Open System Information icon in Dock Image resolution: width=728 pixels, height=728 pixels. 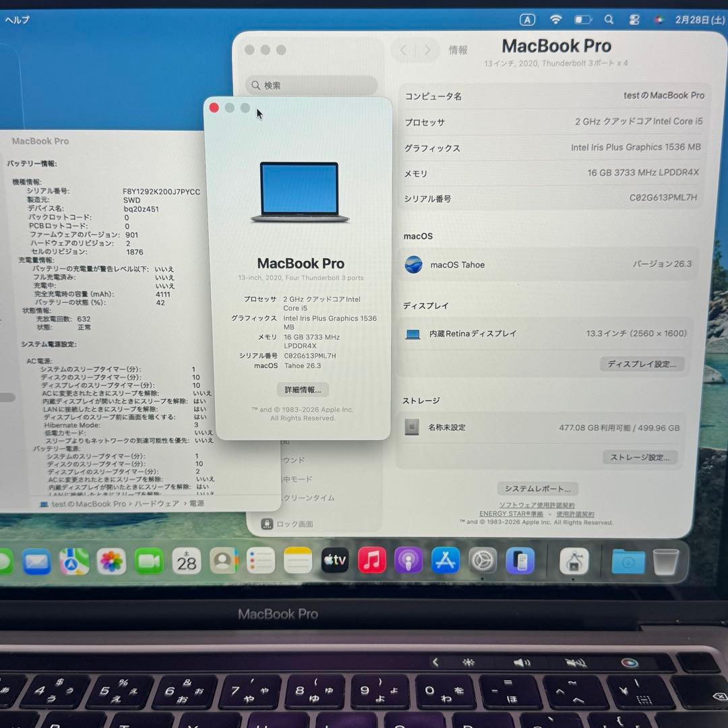pos(574,561)
